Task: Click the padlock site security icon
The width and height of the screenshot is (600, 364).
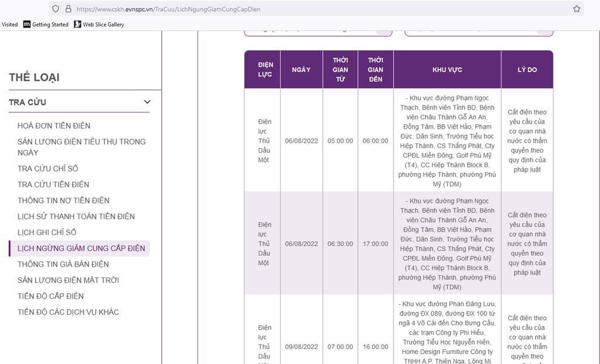Action: 68,9
